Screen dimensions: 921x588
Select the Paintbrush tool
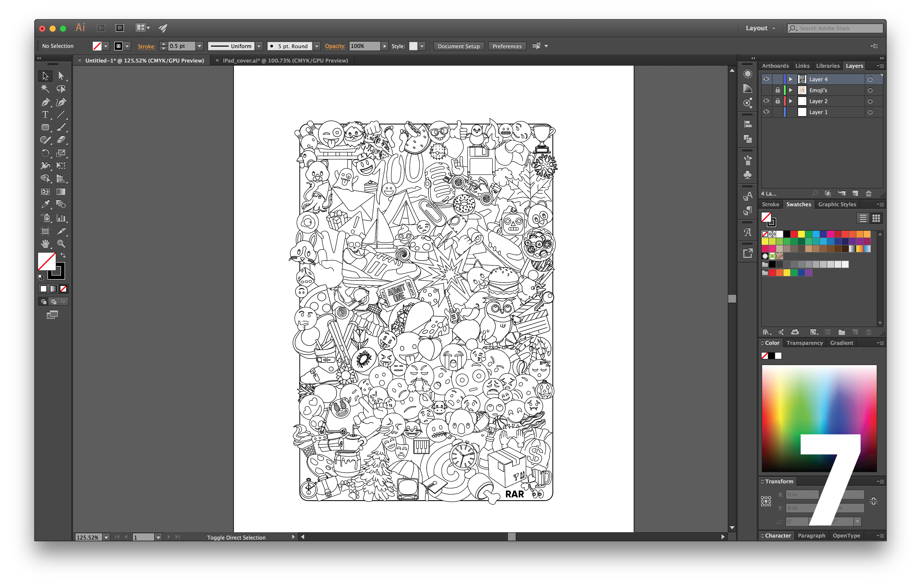click(61, 127)
